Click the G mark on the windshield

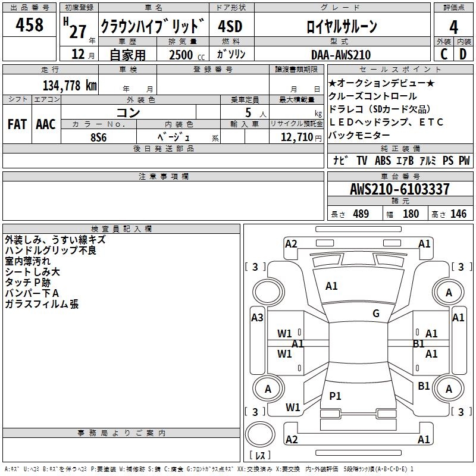click(376, 314)
